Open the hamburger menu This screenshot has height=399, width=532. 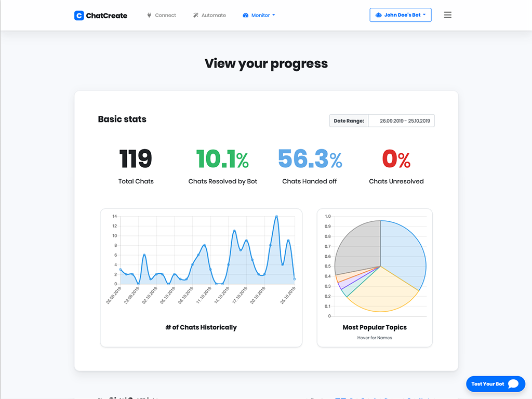pyautogui.click(x=447, y=15)
